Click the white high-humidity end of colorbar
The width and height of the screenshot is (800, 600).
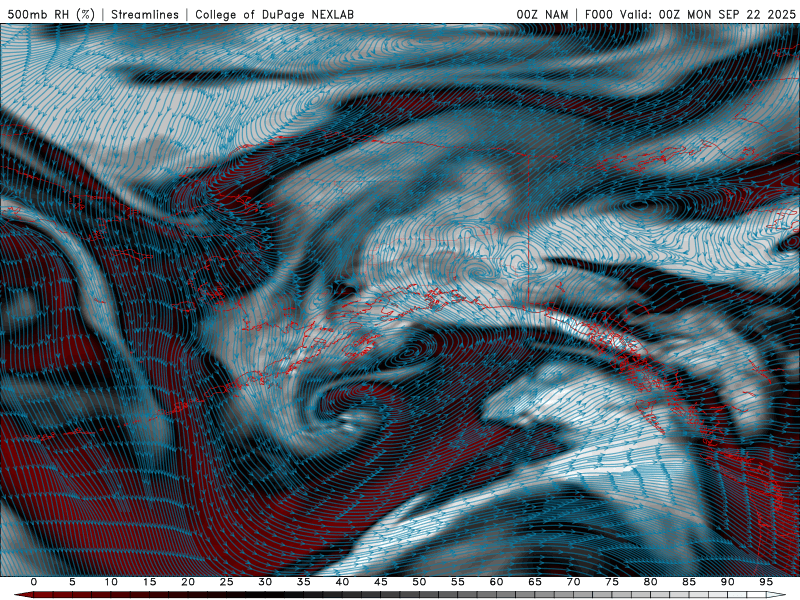[777, 595]
